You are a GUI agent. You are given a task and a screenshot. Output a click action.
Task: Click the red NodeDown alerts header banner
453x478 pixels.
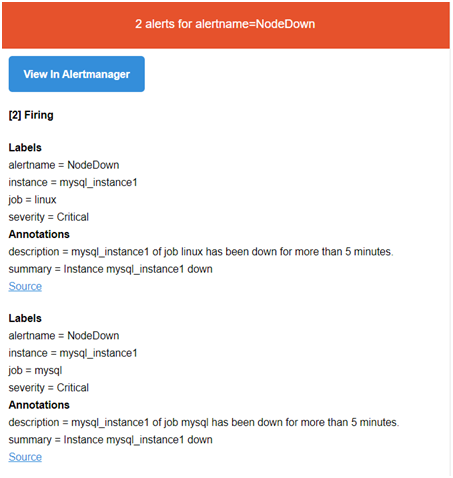226,25
